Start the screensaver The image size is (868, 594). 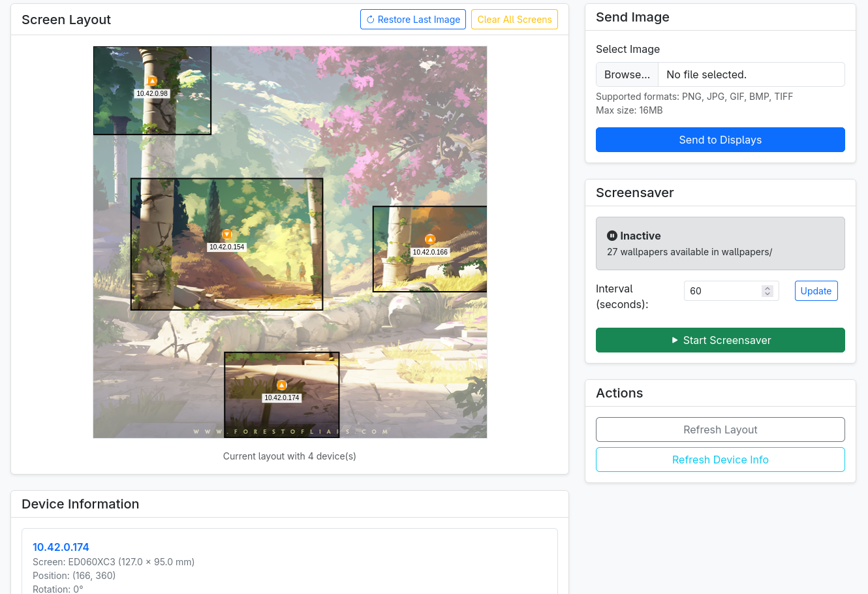(x=721, y=340)
